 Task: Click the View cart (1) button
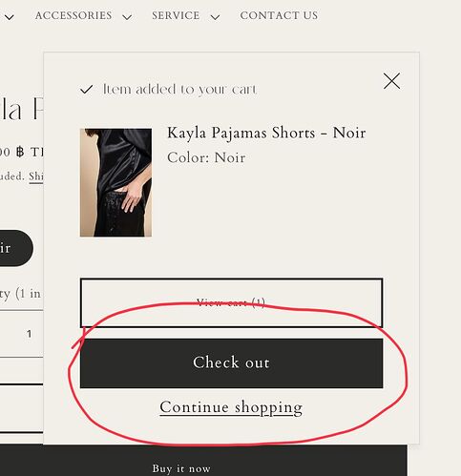[x=231, y=302]
